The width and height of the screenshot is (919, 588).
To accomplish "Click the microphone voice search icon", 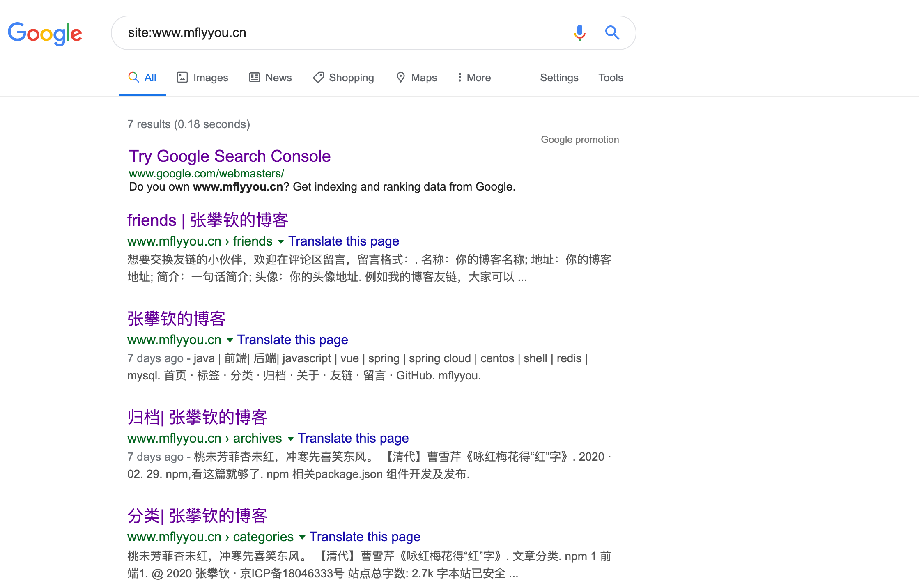I will (x=579, y=32).
